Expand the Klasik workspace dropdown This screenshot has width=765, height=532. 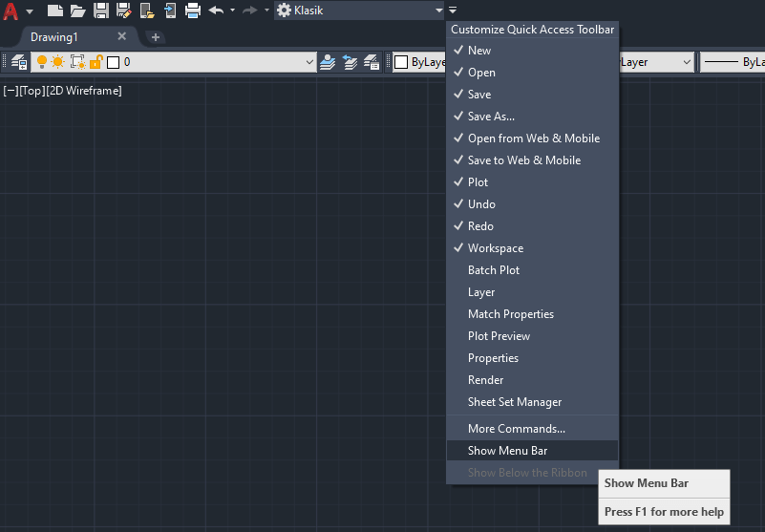(x=438, y=11)
